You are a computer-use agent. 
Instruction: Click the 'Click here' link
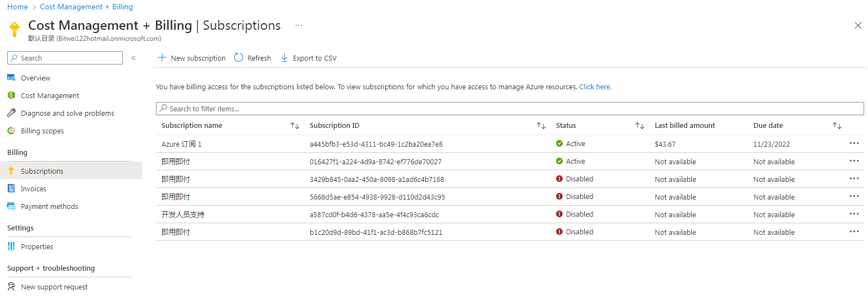coord(595,87)
